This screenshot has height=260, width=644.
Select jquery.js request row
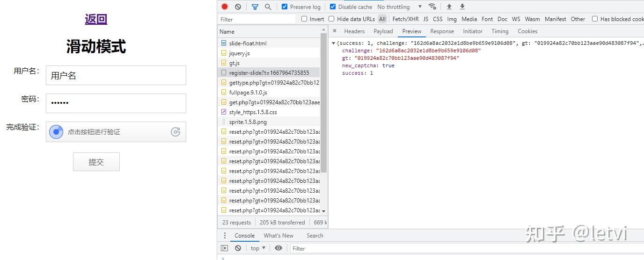(x=269, y=53)
